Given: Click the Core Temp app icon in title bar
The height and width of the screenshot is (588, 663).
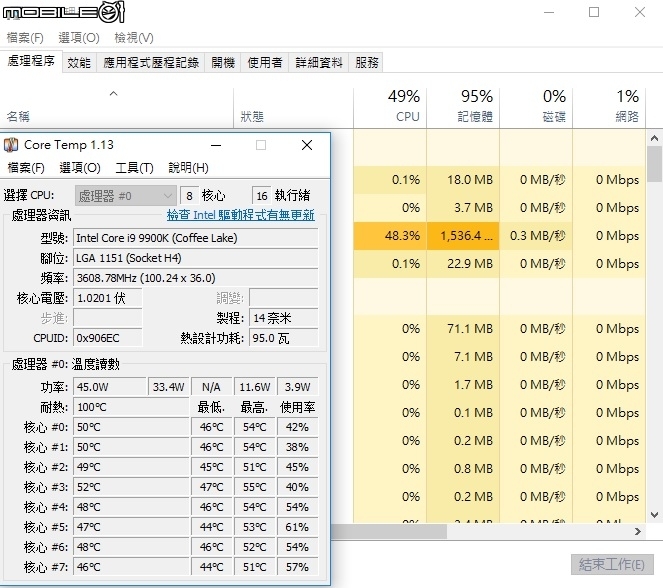Looking at the screenshot, I should [11, 145].
